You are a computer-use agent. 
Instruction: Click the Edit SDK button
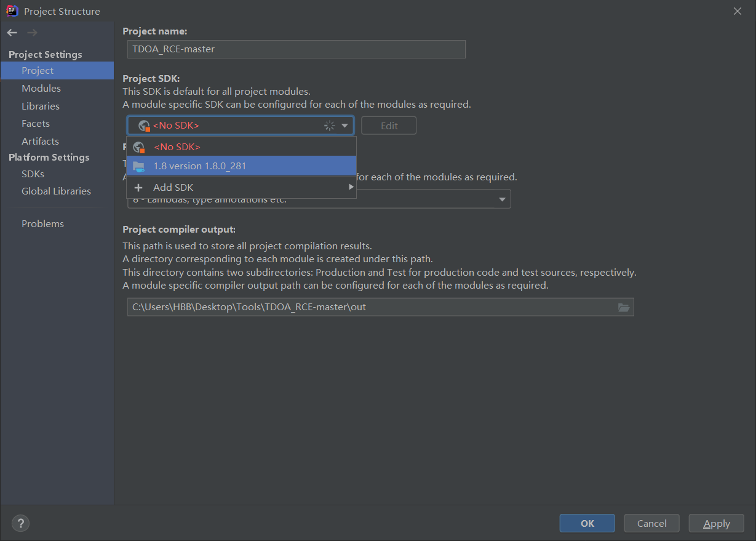[x=389, y=126]
